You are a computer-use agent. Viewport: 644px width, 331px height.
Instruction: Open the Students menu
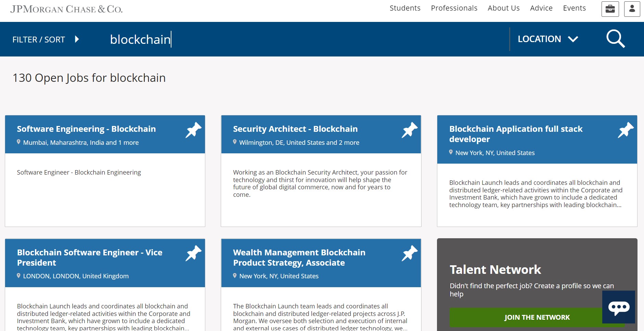click(x=405, y=8)
